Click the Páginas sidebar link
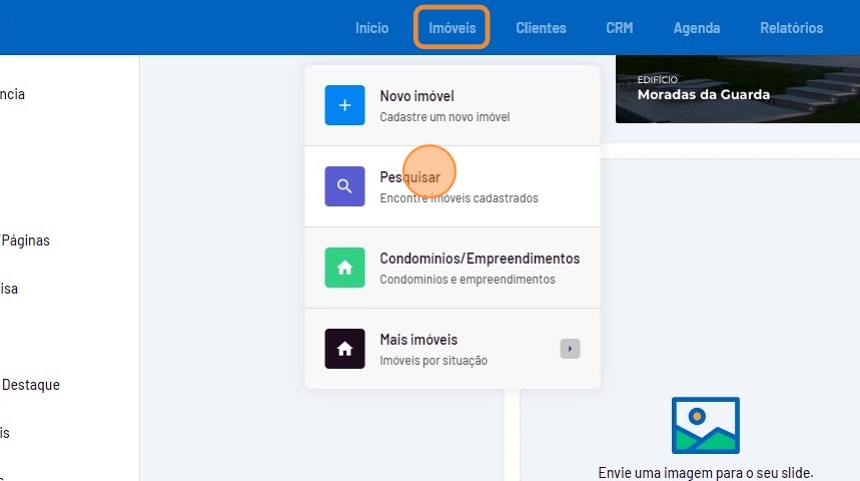The image size is (860, 481). (26, 240)
